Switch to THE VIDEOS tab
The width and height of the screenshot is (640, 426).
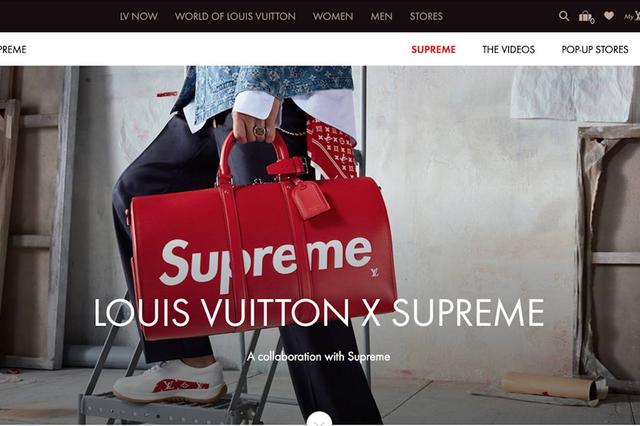(x=509, y=49)
